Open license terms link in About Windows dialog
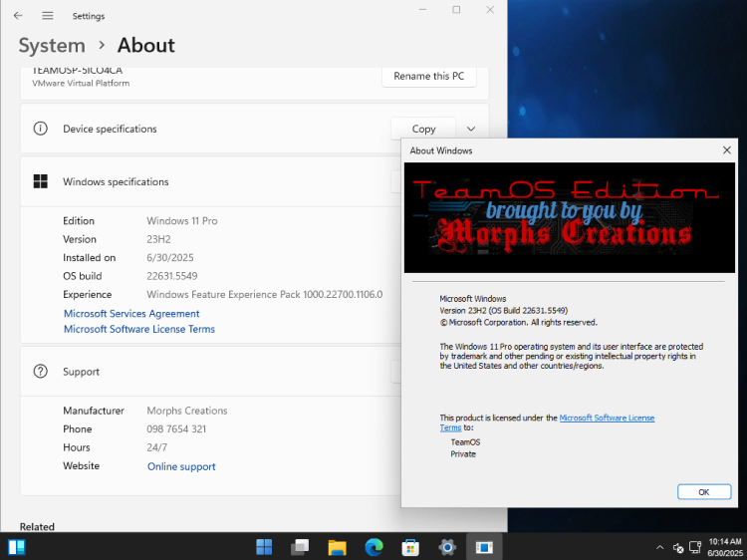The image size is (747, 560). click(607, 418)
